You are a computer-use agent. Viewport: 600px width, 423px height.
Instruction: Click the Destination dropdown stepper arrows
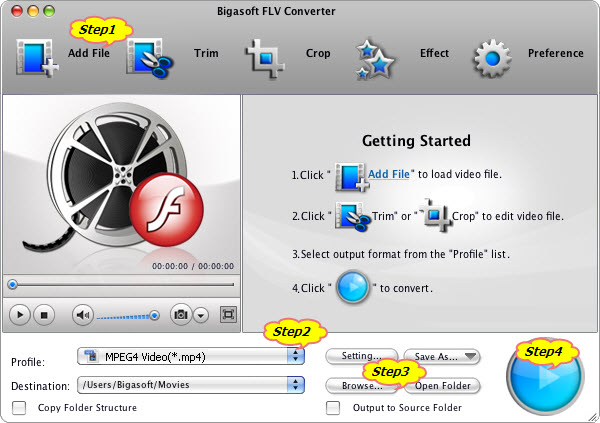pos(295,385)
